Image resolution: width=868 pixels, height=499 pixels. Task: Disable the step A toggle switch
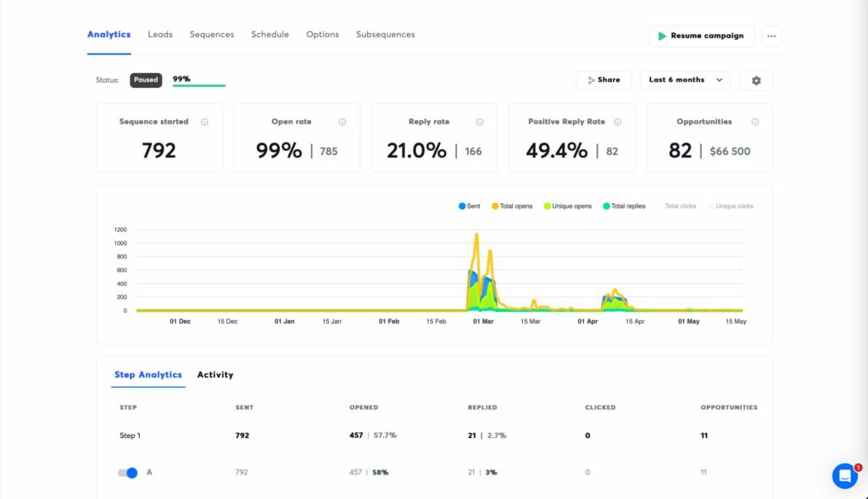click(127, 472)
